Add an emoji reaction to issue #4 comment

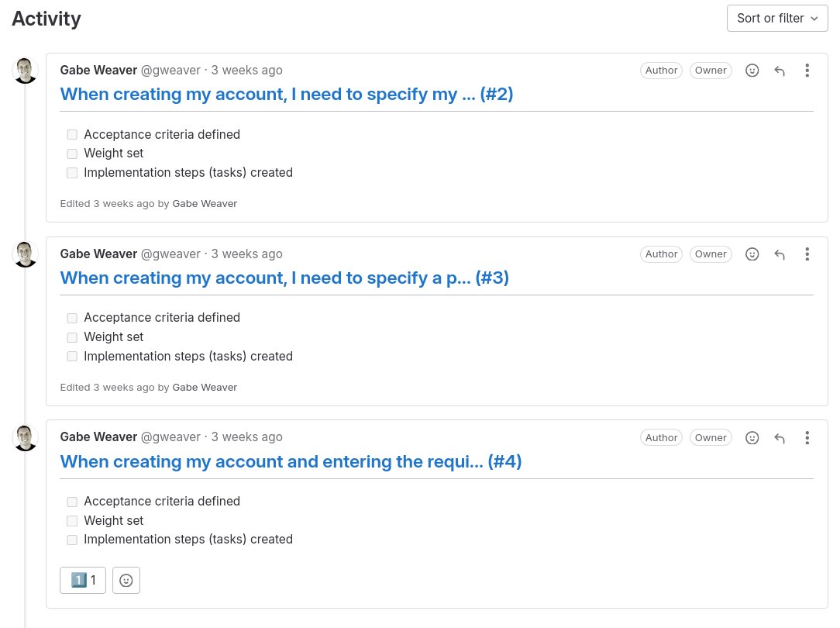[x=752, y=437]
